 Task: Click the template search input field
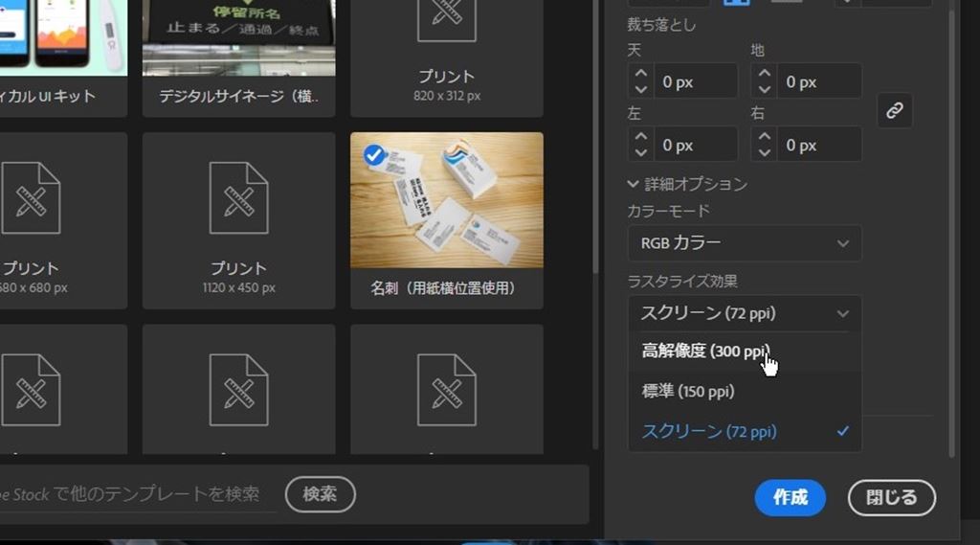tap(134, 494)
